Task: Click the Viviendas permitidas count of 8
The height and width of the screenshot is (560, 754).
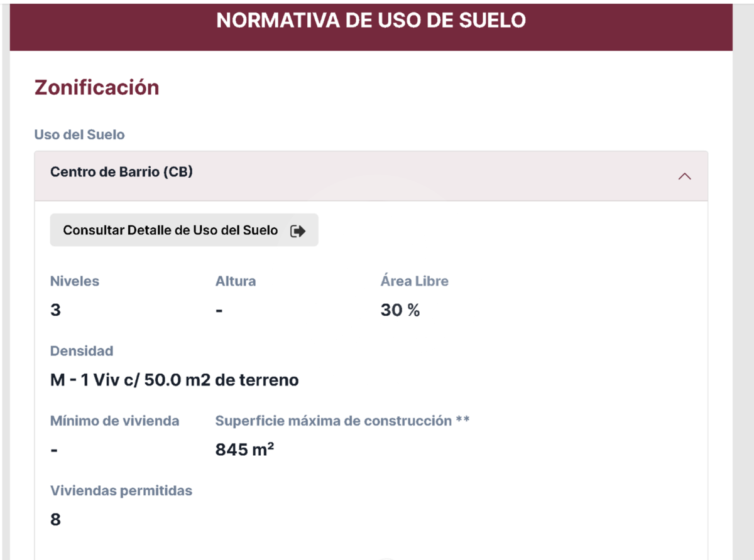Action: click(55, 519)
